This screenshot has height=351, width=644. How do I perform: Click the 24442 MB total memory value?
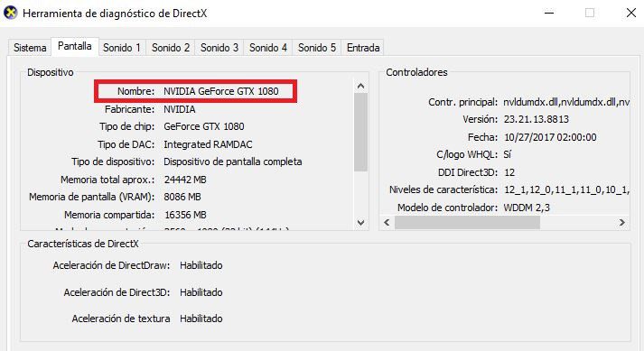[185, 180]
